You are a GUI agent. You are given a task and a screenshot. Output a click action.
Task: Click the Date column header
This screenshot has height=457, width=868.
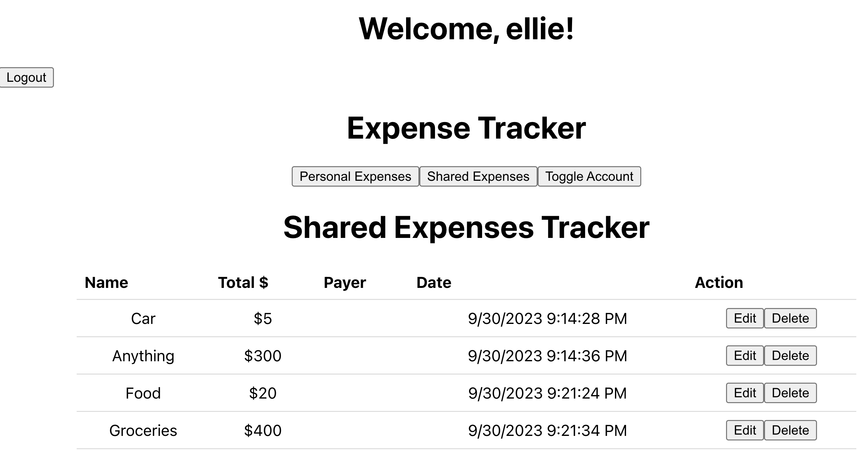point(434,282)
